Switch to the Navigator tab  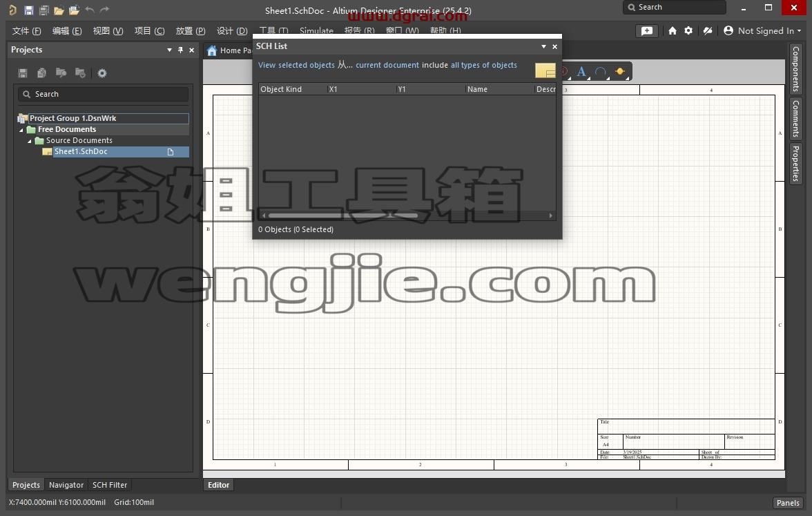click(66, 485)
